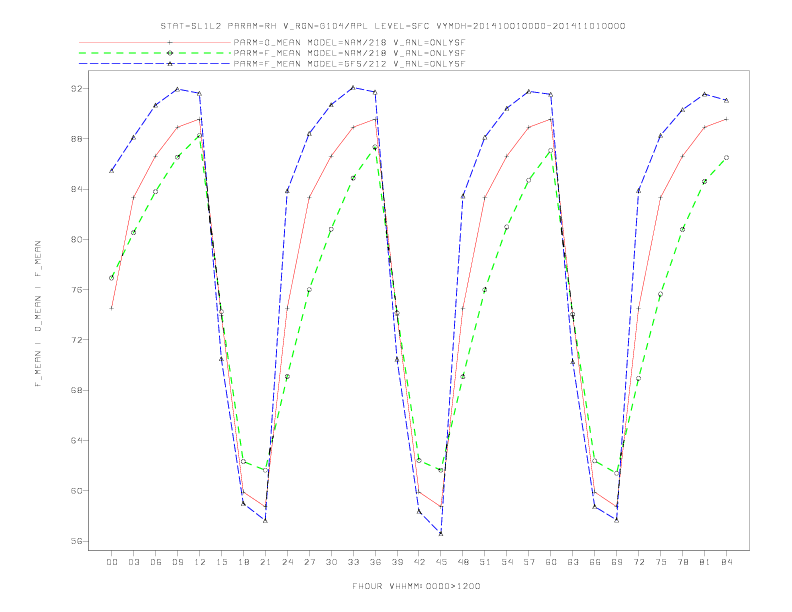Click y-axis tick label 60
The image size is (792, 612).
pos(76,491)
